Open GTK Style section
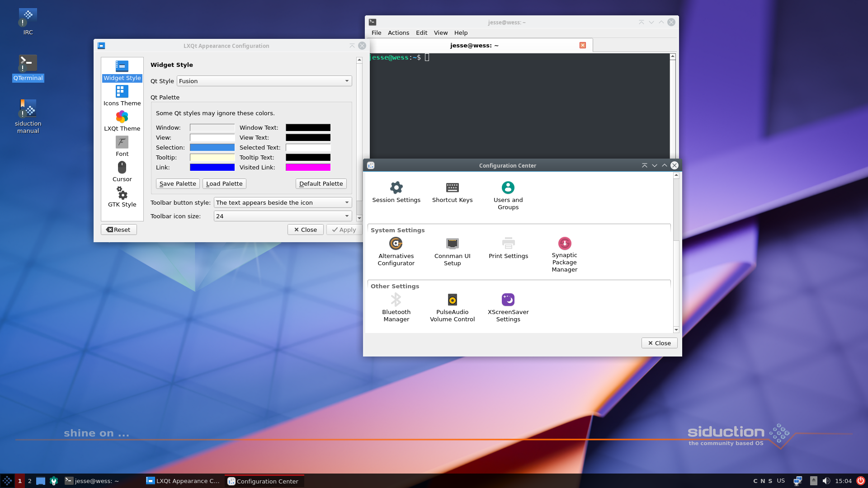 point(122,197)
